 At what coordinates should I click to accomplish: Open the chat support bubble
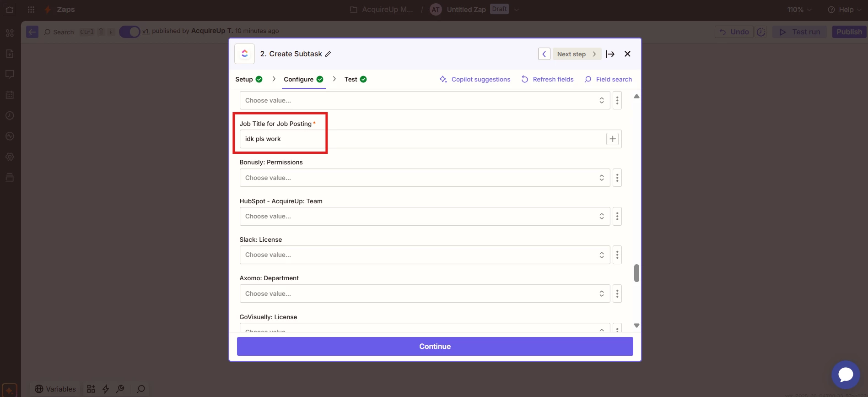[x=846, y=375]
